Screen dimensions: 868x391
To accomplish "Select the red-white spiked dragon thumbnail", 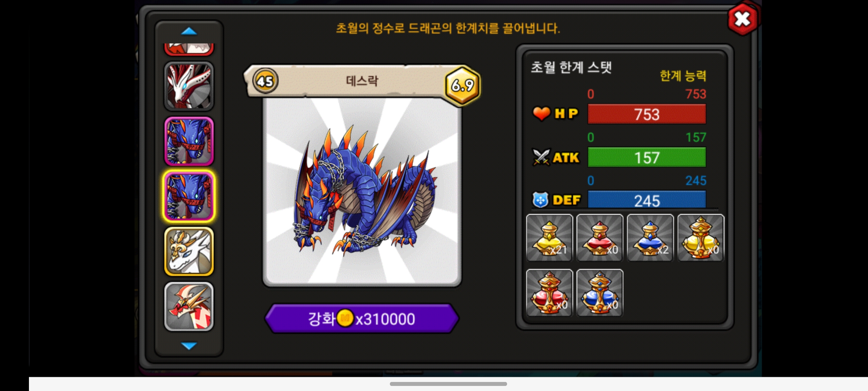I will click(189, 306).
